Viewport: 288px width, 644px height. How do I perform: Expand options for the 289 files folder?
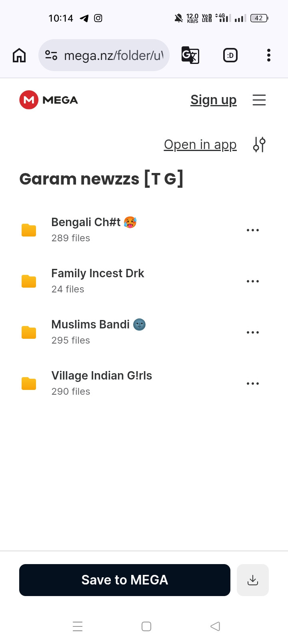[x=253, y=230]
